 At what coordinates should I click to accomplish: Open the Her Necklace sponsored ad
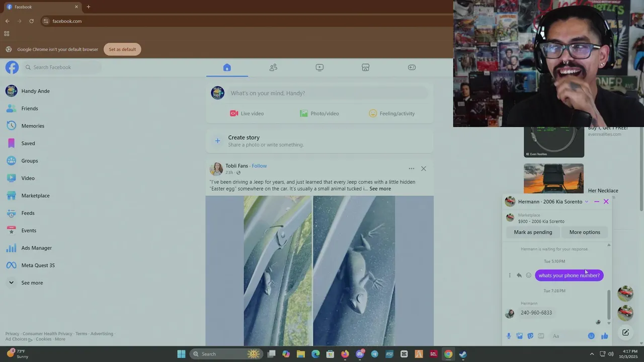[603, 191]
